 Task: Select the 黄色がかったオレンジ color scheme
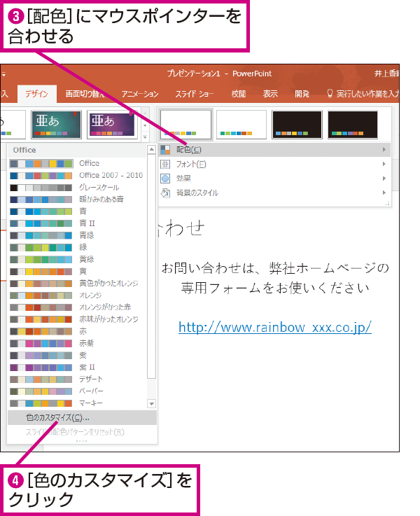pos(77,284)
